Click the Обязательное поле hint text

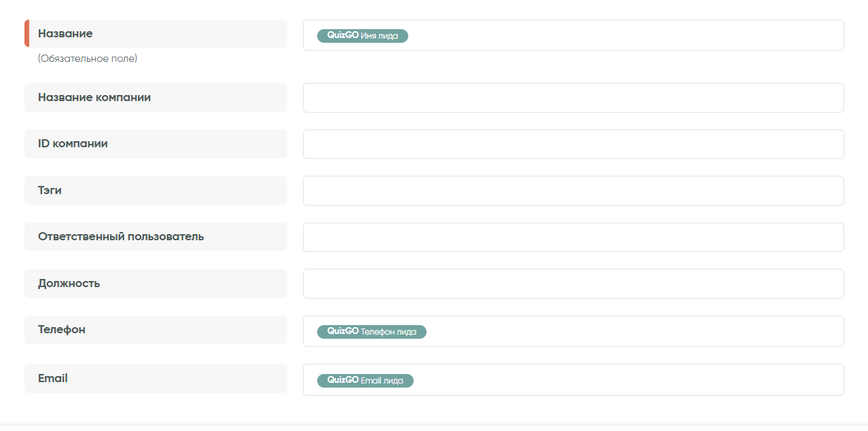coord(88,59)
